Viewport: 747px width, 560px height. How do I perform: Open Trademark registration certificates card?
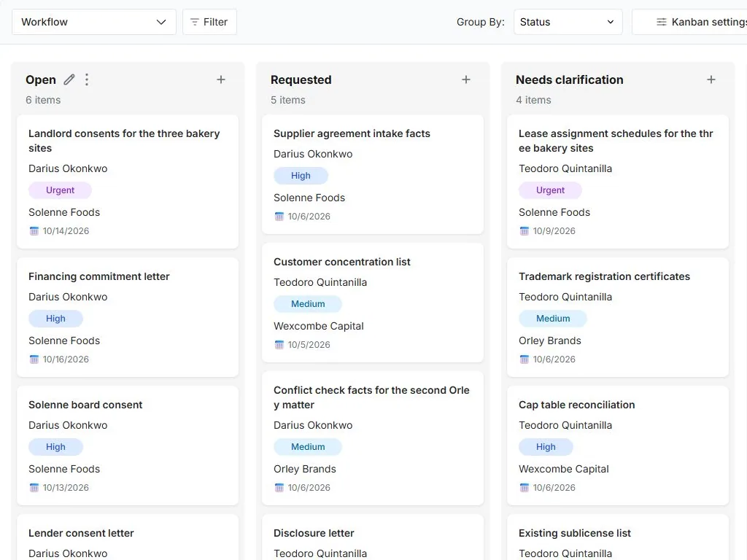click(618, 317)
